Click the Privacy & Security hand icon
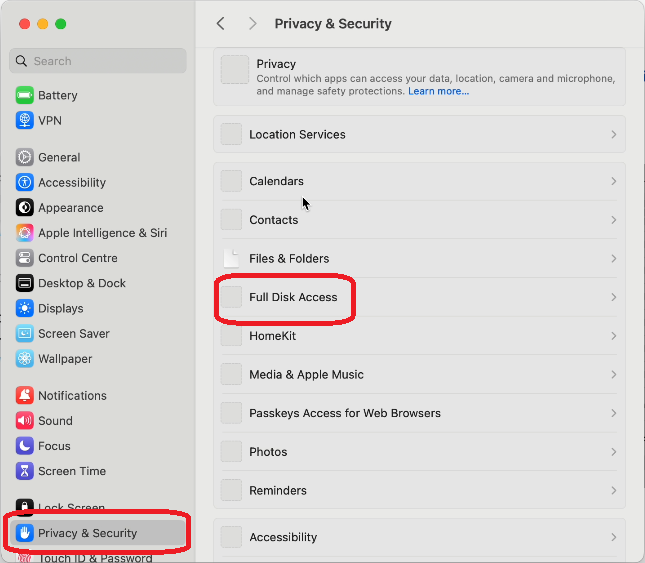The image size is (645, 563). [x=25, y=533]
